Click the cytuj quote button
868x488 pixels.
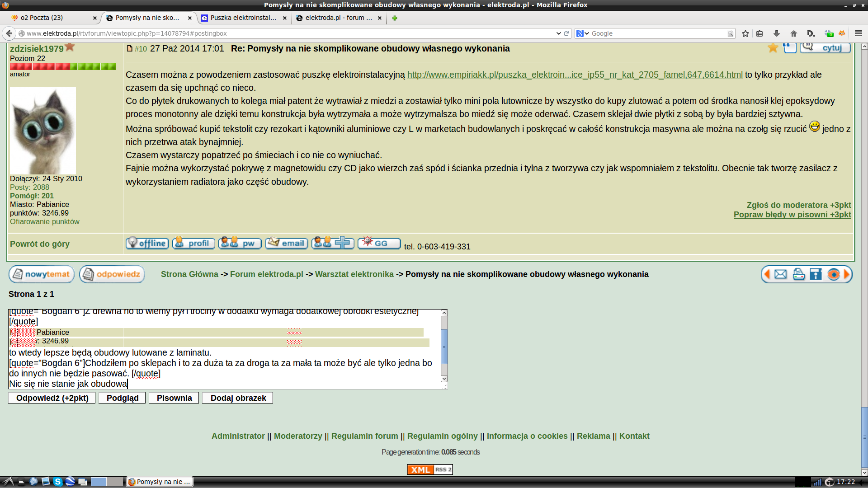point(826,48)
